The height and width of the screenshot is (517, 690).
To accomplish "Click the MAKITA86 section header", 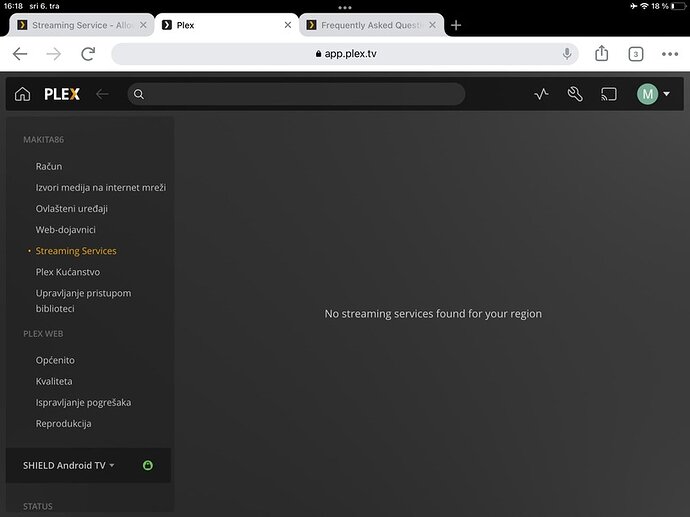I will click(44, 139).
